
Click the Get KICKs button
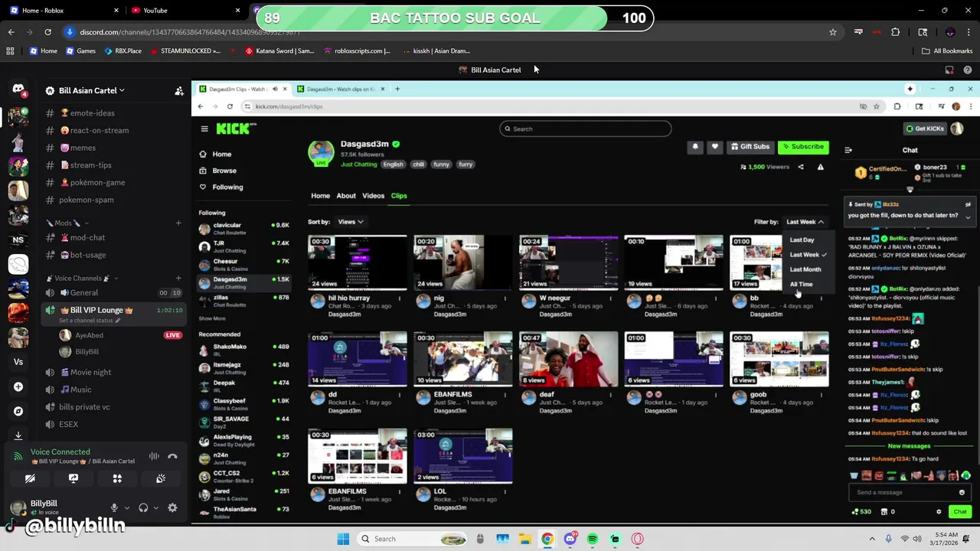coord(925,129)
